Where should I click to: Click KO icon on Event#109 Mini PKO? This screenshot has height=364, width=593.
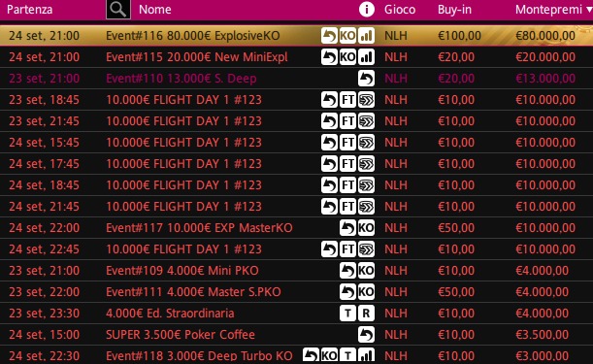(366, 271)
